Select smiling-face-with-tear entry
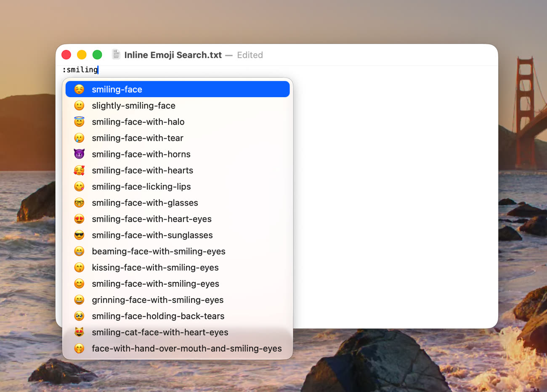The width and height of the screenshot is (547, 392). click(178, 138)
